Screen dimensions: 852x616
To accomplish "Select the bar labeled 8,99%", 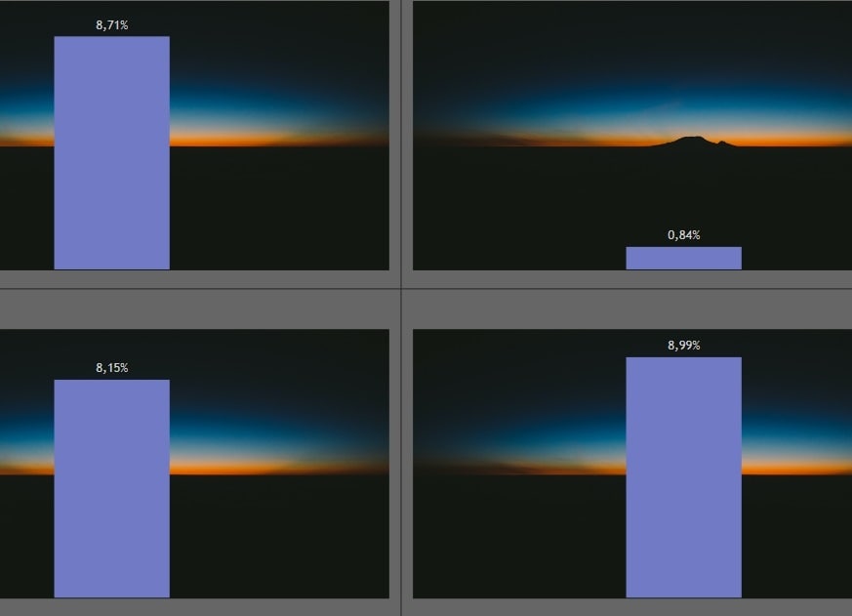I will click(683, 477).
